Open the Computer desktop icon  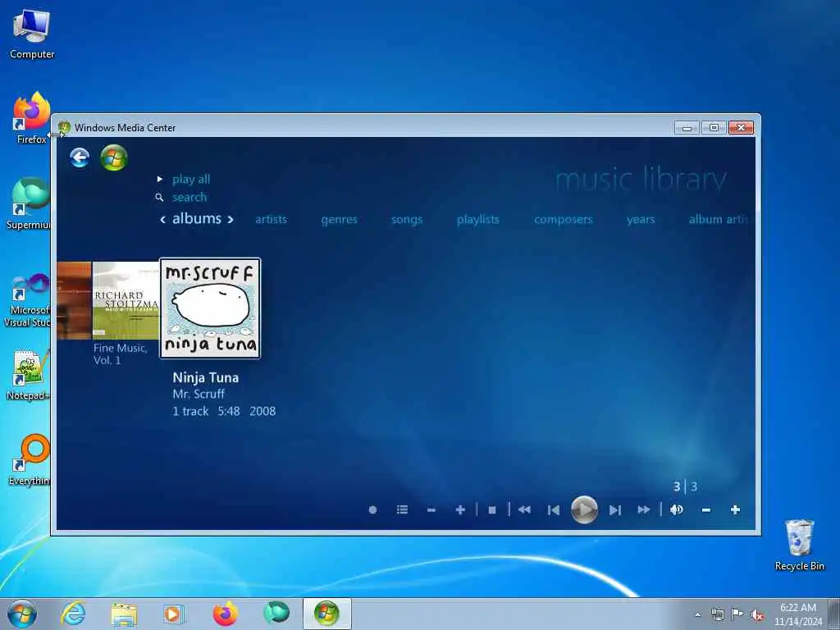coord(32,34)
